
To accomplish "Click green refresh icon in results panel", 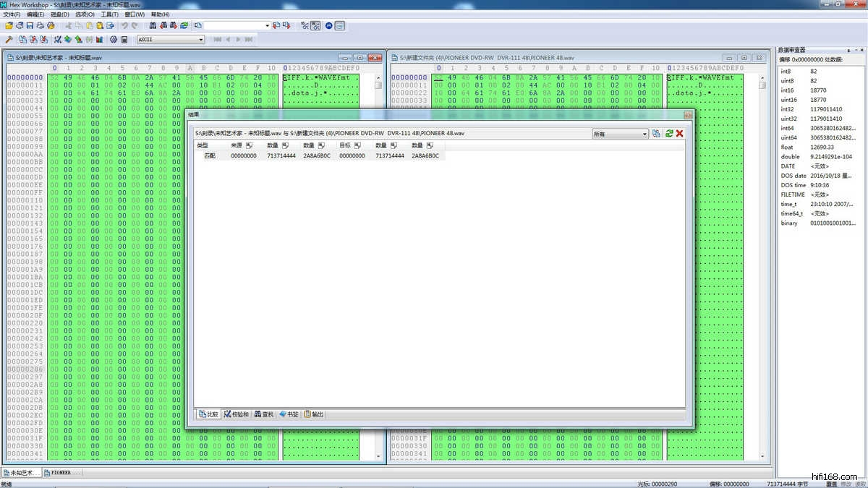I will coord(669,134).
